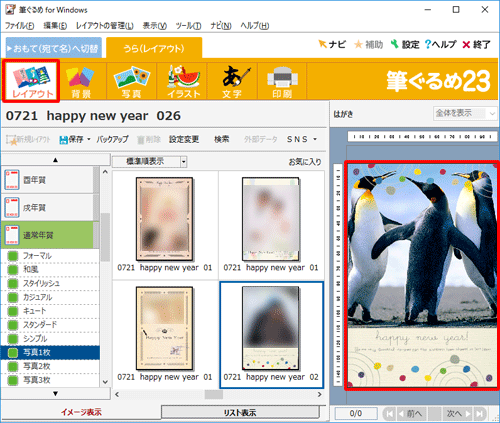500x423 pixels.
Task: Click 外部データ external data
Action: (260, 139)
